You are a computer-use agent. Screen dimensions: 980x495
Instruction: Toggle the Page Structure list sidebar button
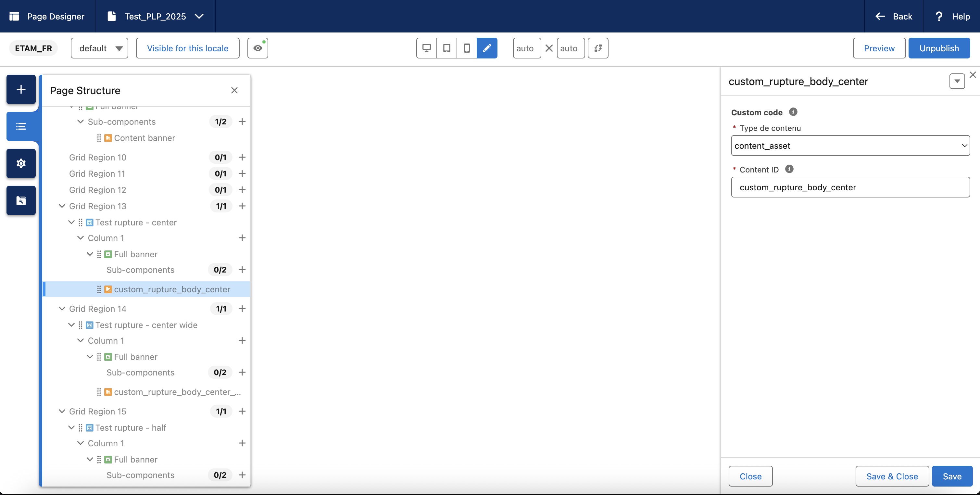point(21,126)
